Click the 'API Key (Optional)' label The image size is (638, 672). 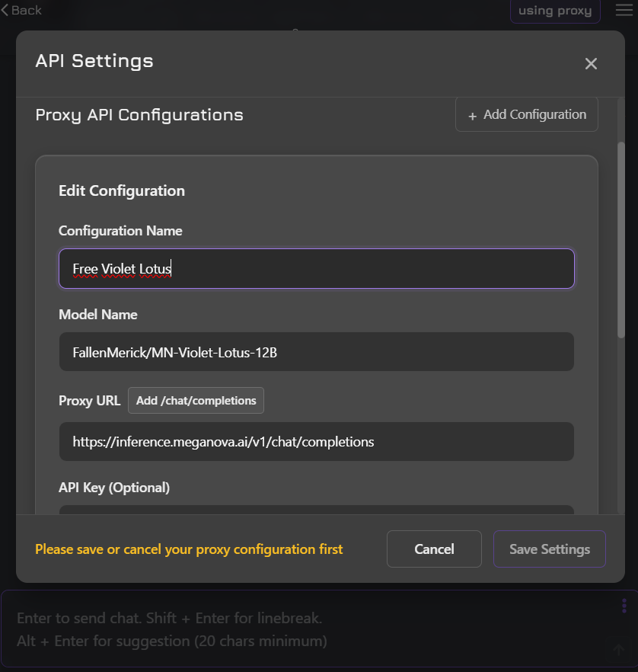(114, 487)
